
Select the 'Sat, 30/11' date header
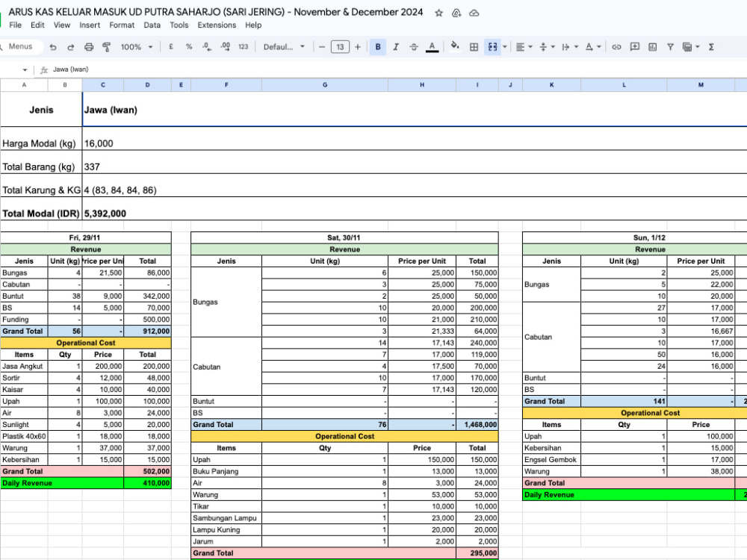point(344,237)
